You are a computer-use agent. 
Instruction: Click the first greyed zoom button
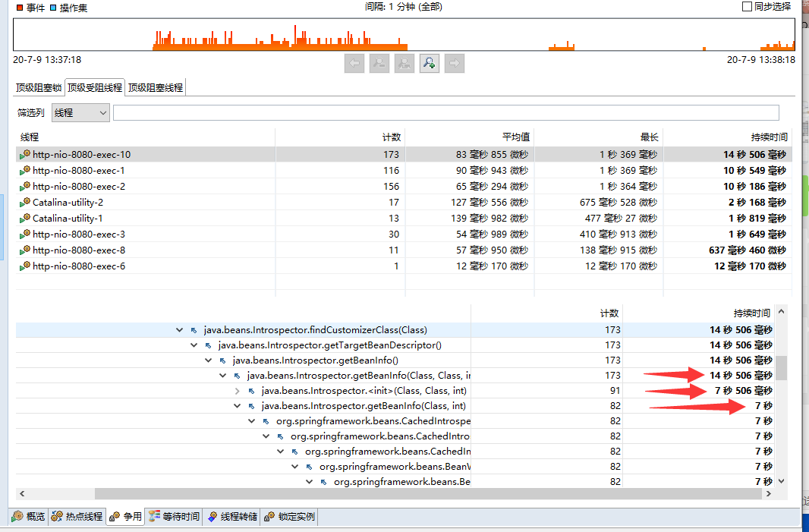[379, 63]
